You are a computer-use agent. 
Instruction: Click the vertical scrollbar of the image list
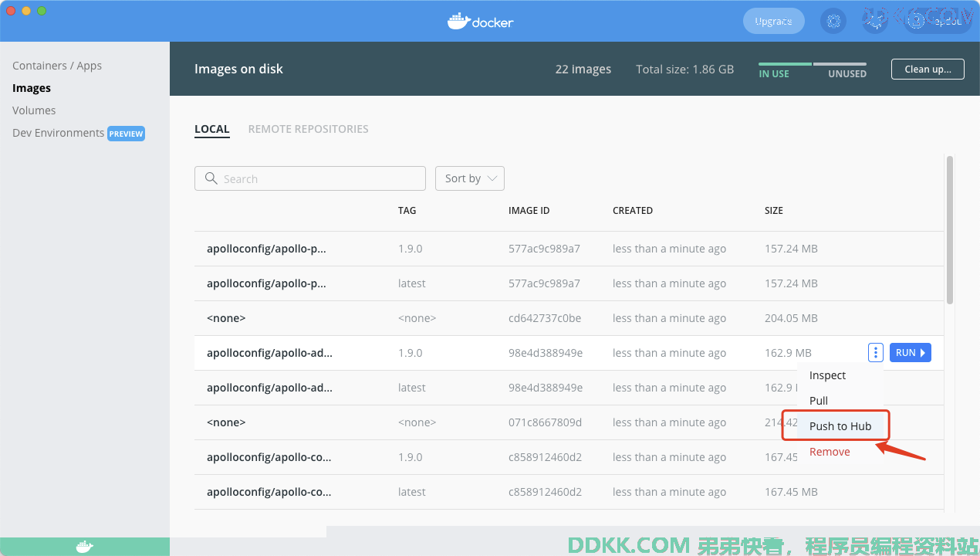pos(950,230)
